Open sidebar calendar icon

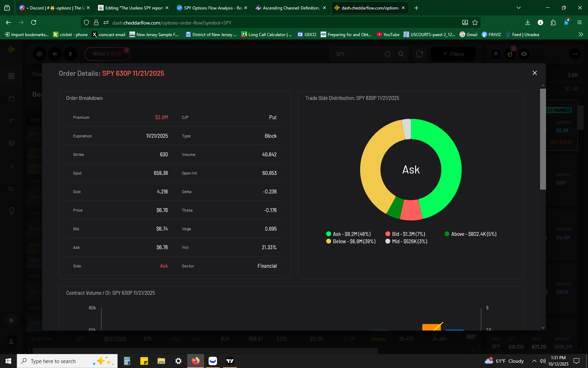coord(12,98)
